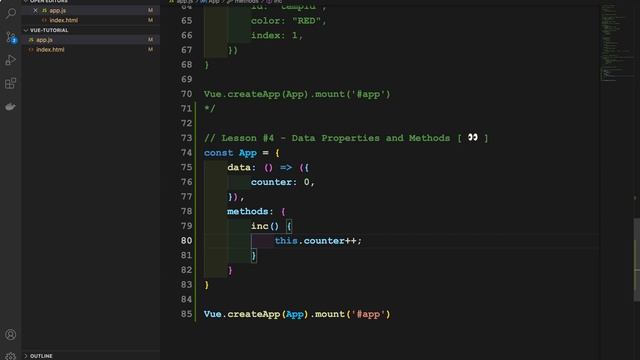
Task: Close app.js in Open Editors
Action: coord(35,10)
